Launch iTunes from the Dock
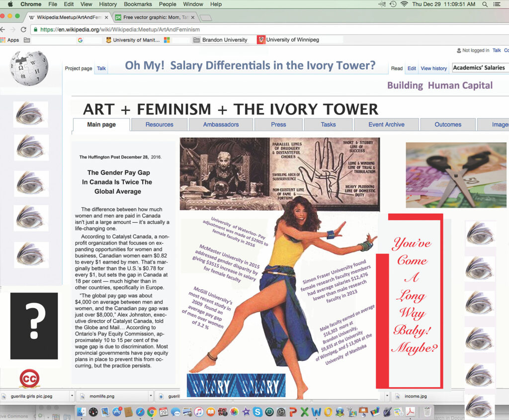 click(x=199, y=412)
